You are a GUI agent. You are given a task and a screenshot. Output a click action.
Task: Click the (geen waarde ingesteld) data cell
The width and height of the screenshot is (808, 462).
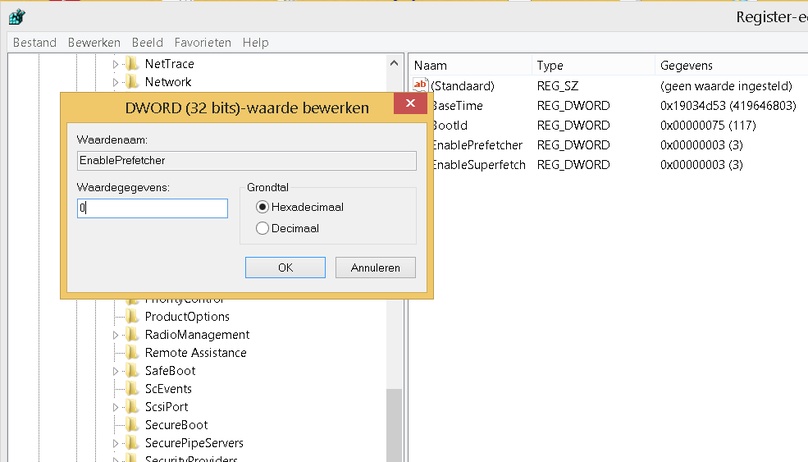click(726, 86)
